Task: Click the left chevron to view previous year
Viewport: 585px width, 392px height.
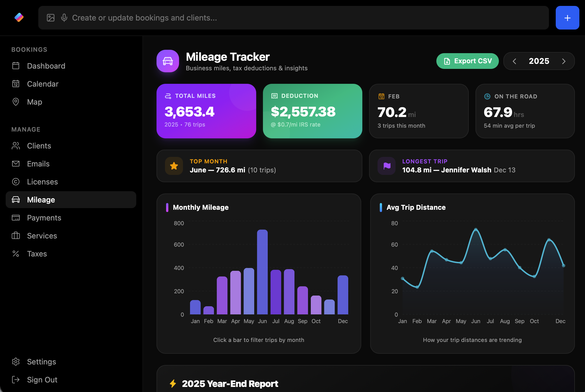Action: (x=515, y=61)
